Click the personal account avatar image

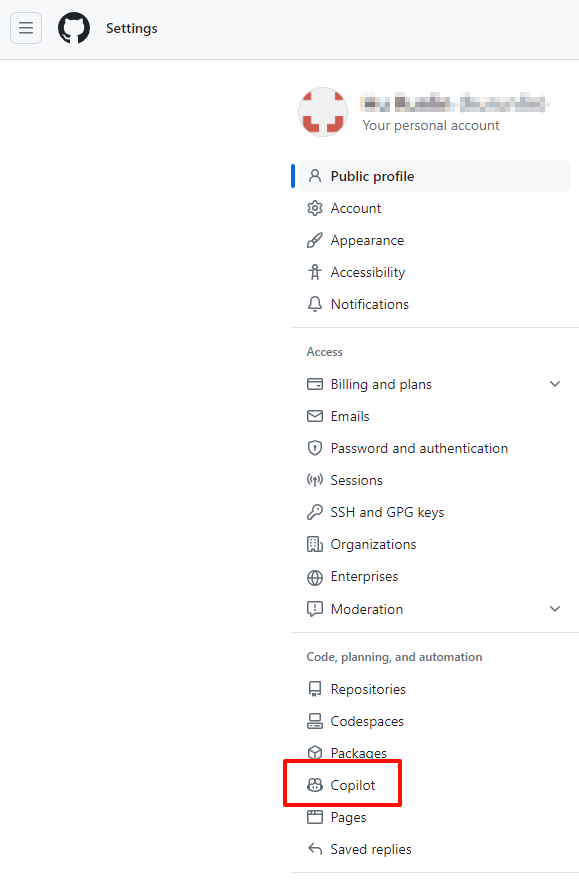[323, 111]
